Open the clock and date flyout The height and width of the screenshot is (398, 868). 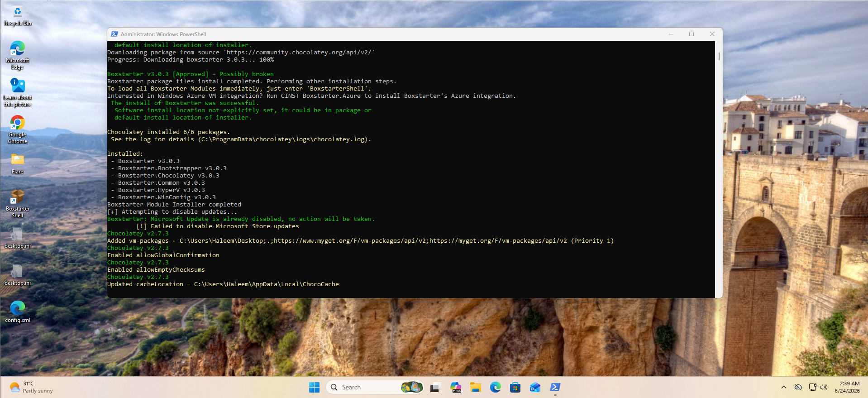(x=847, y=387)
